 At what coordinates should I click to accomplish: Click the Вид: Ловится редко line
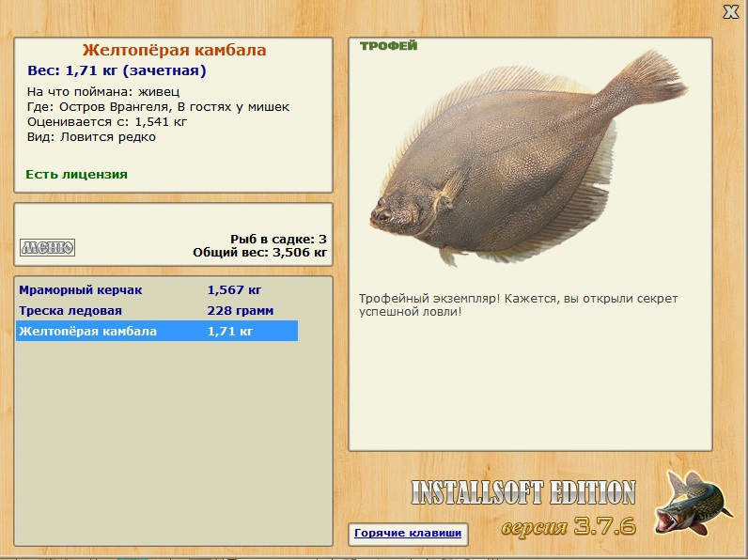(x=91, y=137)
